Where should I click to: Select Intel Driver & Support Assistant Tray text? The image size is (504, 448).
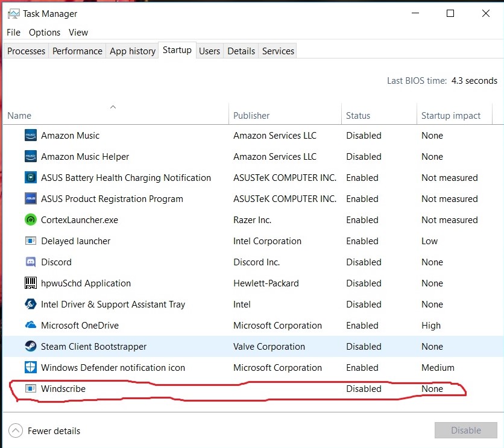[x=113, y=304]
